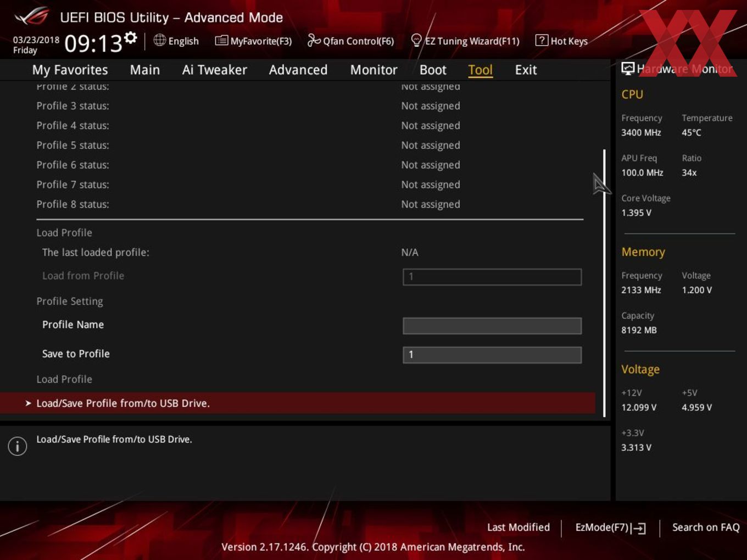Click +5V reading 4.959 V

[x=696, y=407]
